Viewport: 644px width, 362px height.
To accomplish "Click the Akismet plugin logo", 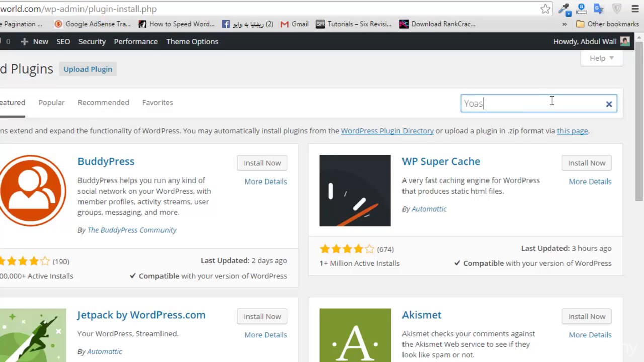I will pyautogui.click(x=355, y=335).
